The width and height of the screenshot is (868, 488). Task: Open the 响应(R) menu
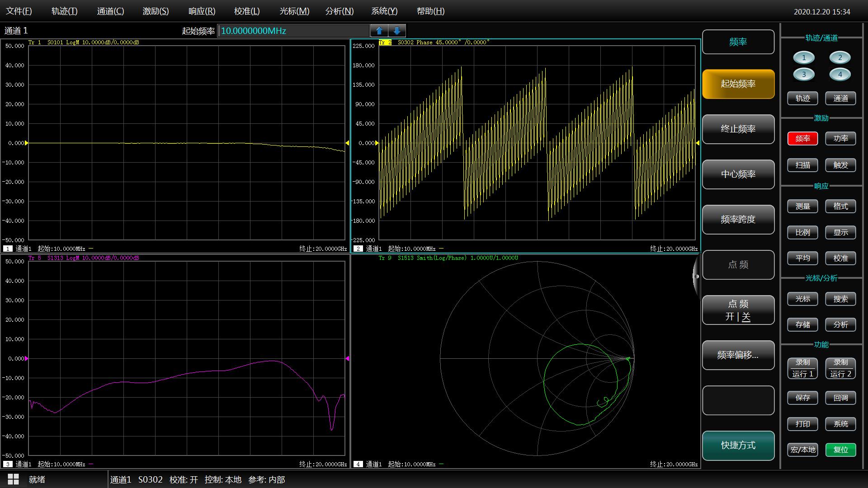coord(202,11)
